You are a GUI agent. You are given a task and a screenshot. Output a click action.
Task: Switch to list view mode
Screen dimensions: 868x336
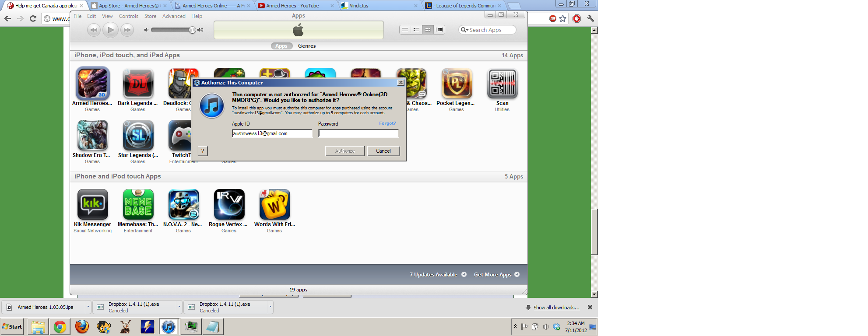[405, 30]
